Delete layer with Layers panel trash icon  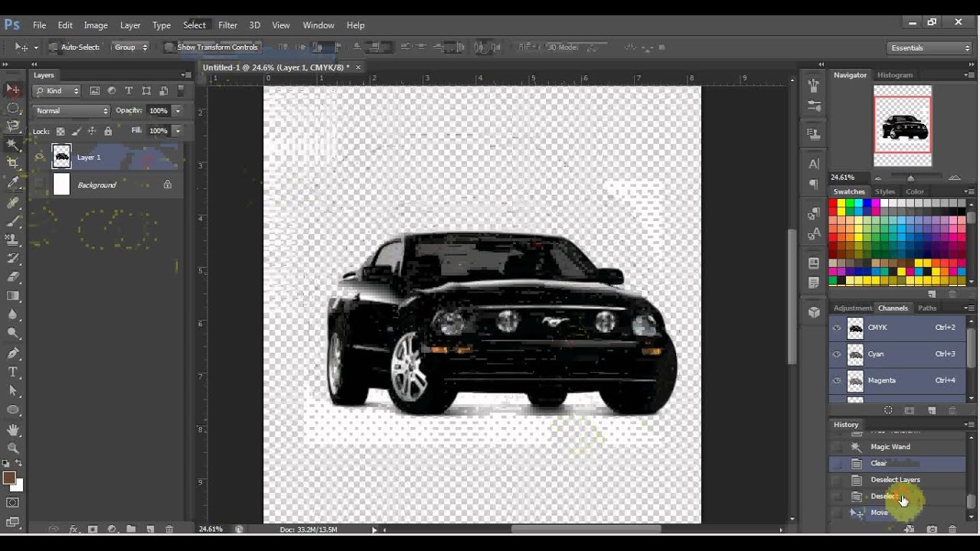(169, 529)
